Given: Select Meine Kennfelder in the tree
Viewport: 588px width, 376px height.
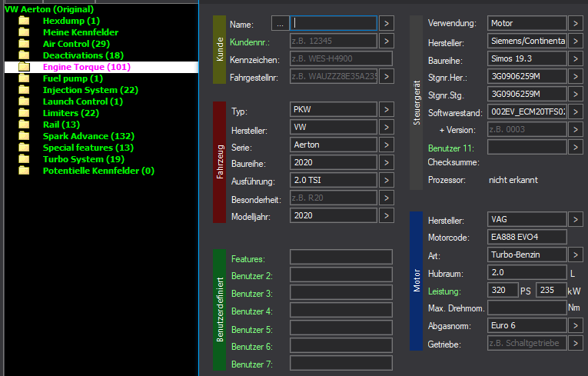Looking at the screenshot, I should (81, 32).
